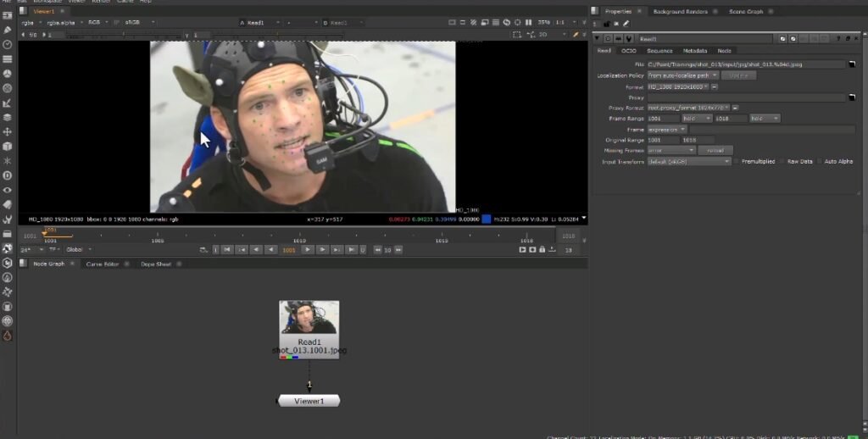Click the orange flame icon in the toolbar
The height and width of the screenshot is (439, 868).
[x=7, y=336]
